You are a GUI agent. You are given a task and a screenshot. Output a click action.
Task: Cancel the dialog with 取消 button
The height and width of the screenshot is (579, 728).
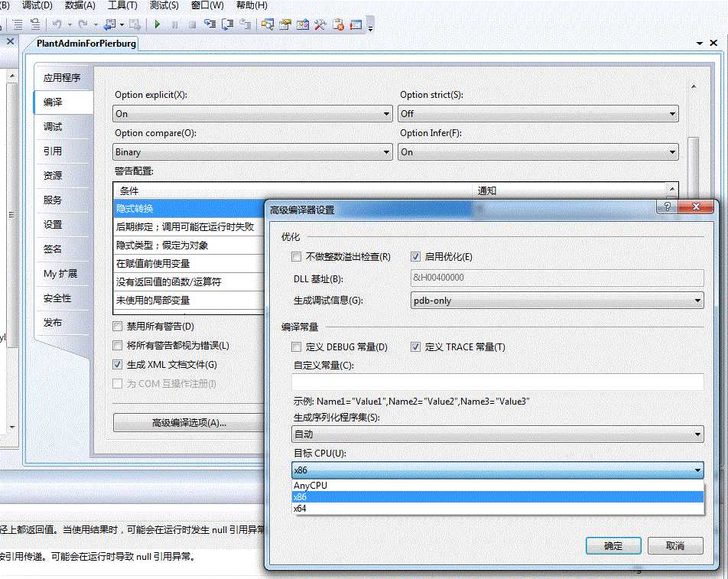click(x=675, y=545)
